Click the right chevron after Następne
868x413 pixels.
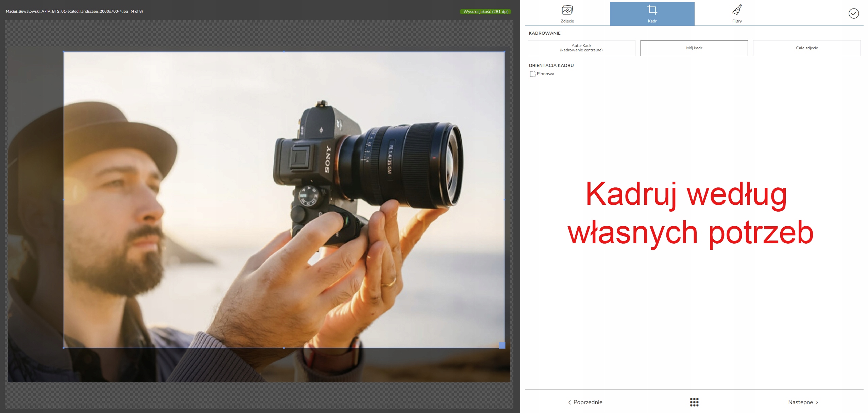pyautogui.click(x=817, y=402)
